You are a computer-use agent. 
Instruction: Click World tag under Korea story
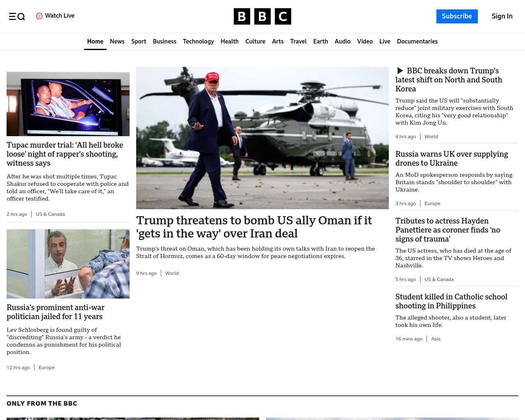431,137
